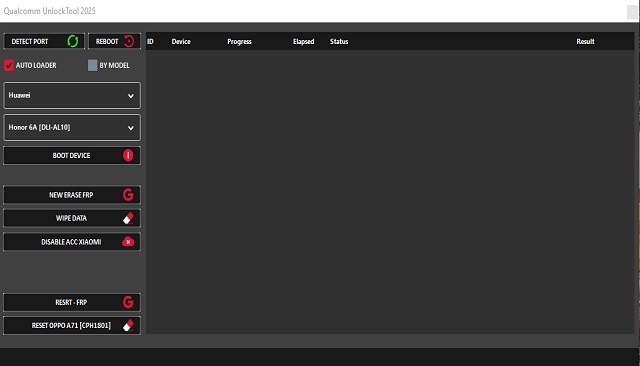
Task: Click the Device column header
Action: click(181, 42)
